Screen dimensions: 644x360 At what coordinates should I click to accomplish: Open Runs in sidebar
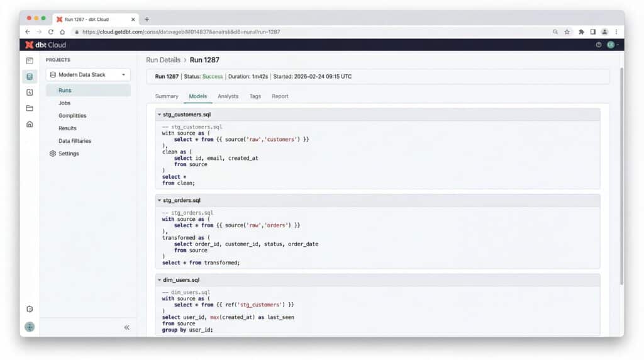pyautogui.click(x=88, y=91)
